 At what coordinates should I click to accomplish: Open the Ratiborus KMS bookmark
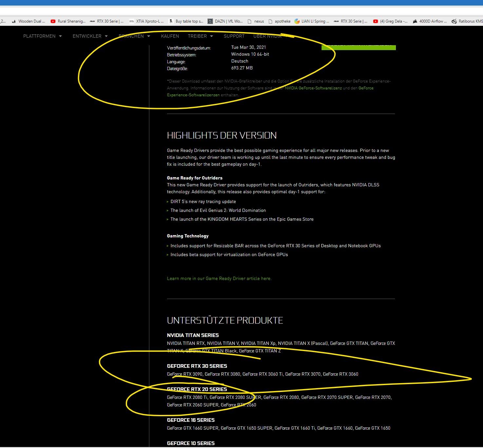467,21
